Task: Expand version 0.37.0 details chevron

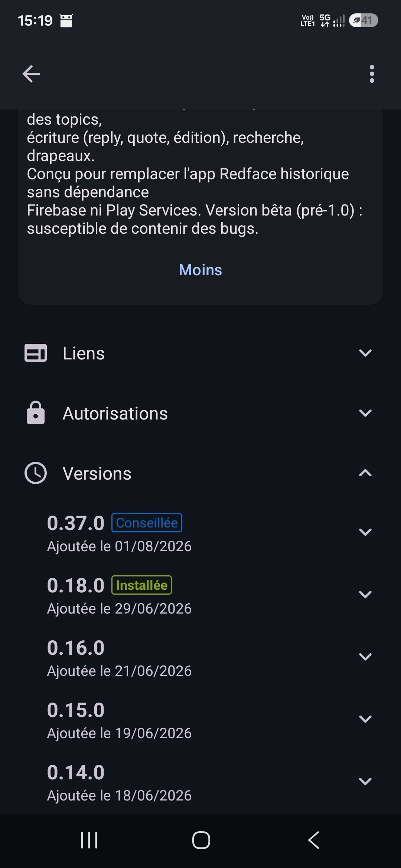Action: (x=365, y=532)
